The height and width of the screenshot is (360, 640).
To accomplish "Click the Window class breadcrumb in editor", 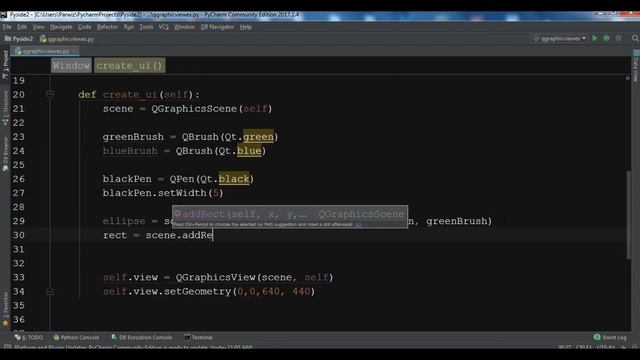I will point(71,66).
